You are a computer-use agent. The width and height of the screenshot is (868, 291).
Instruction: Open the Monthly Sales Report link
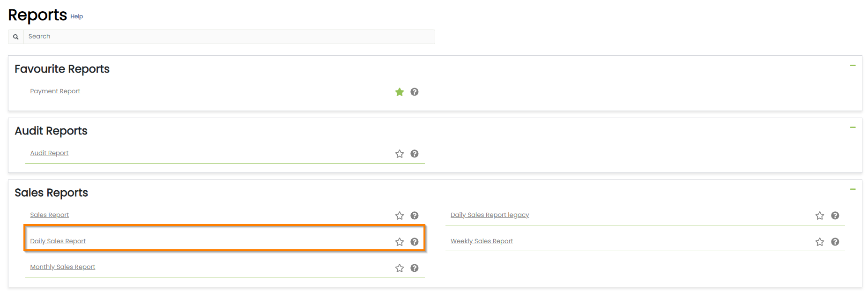coord(63,267)
